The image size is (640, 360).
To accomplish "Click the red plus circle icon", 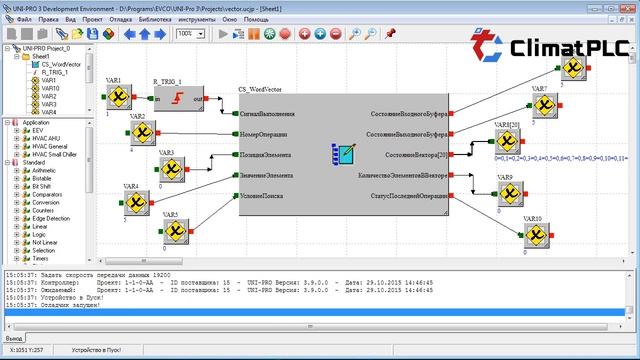I will click(x=304, y=34).
